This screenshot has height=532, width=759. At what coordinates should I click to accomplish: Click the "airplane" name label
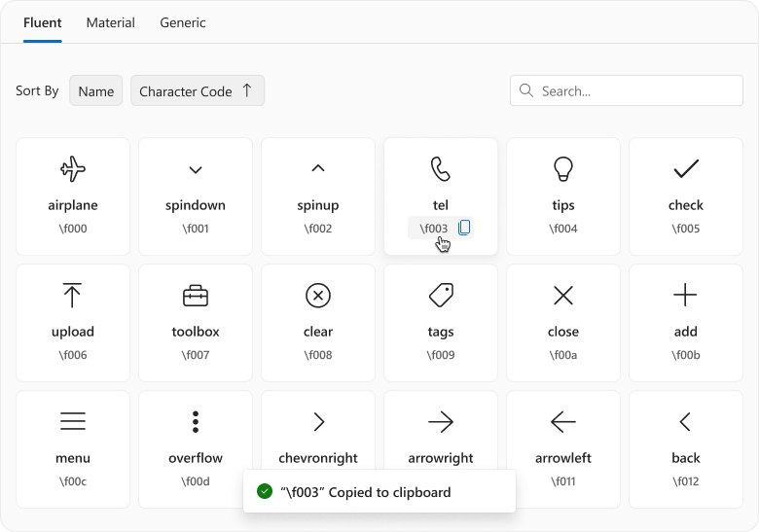[73, 205]
